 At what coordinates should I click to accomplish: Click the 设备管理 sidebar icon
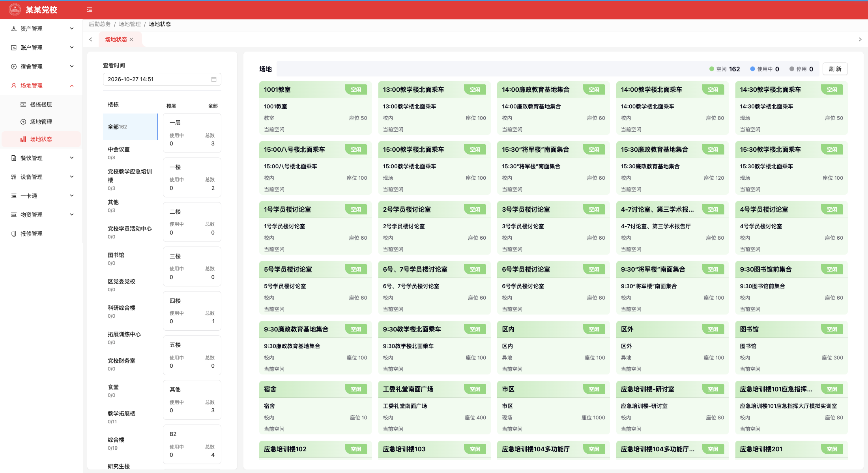click(14, 177)
